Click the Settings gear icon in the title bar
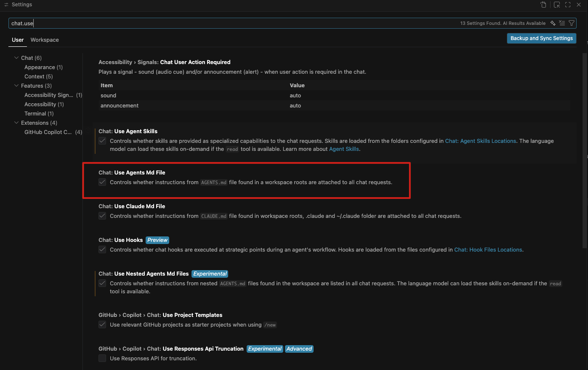Image resolution: width=588 pixels, height=370 pixels. click(x=6, y=5)
